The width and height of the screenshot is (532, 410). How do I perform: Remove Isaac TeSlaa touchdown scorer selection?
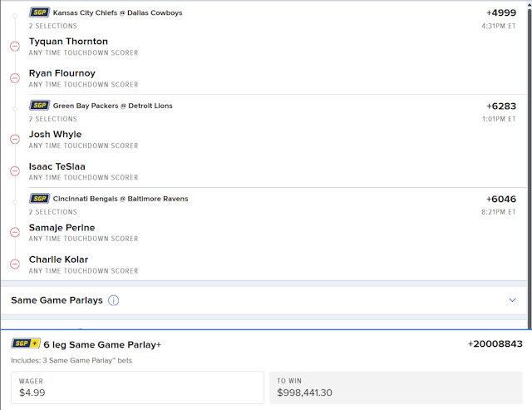pos(14,171)
